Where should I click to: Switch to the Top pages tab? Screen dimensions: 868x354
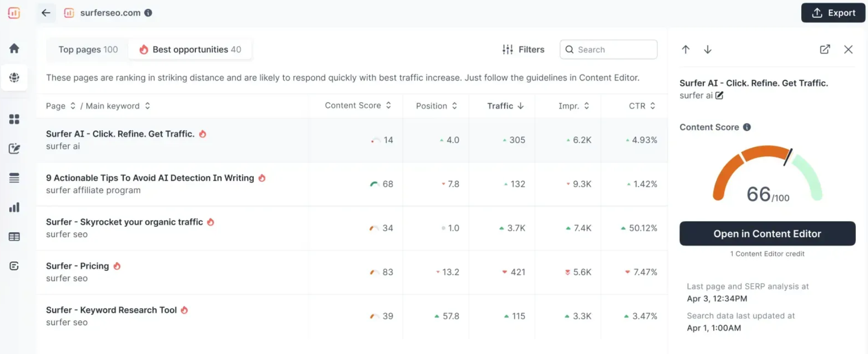[x=88, y=50]
